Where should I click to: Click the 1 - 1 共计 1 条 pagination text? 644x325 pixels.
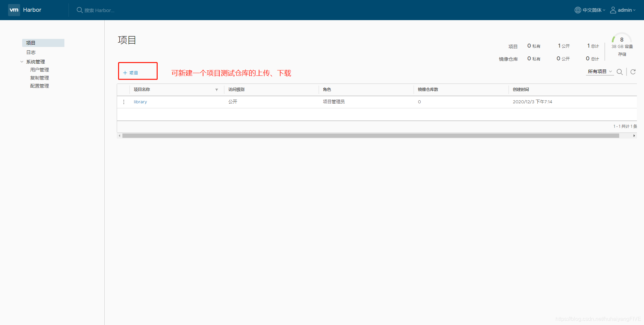tap(625, 126)
